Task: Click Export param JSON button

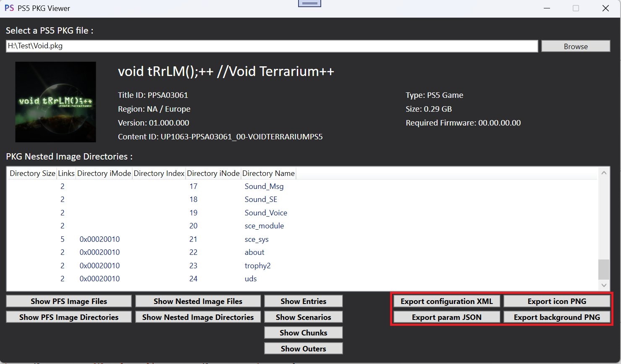Action: (446, 317)
